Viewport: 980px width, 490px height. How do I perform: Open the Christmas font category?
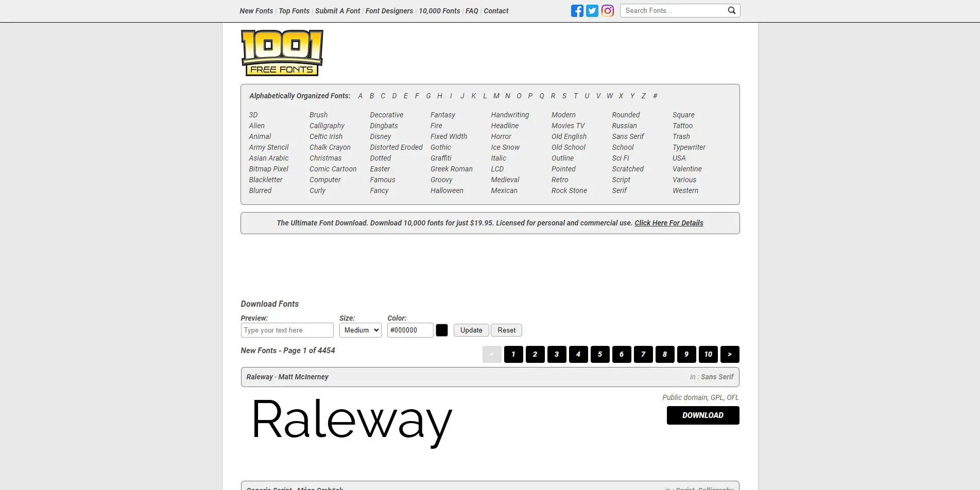click(x=325, y=158)
